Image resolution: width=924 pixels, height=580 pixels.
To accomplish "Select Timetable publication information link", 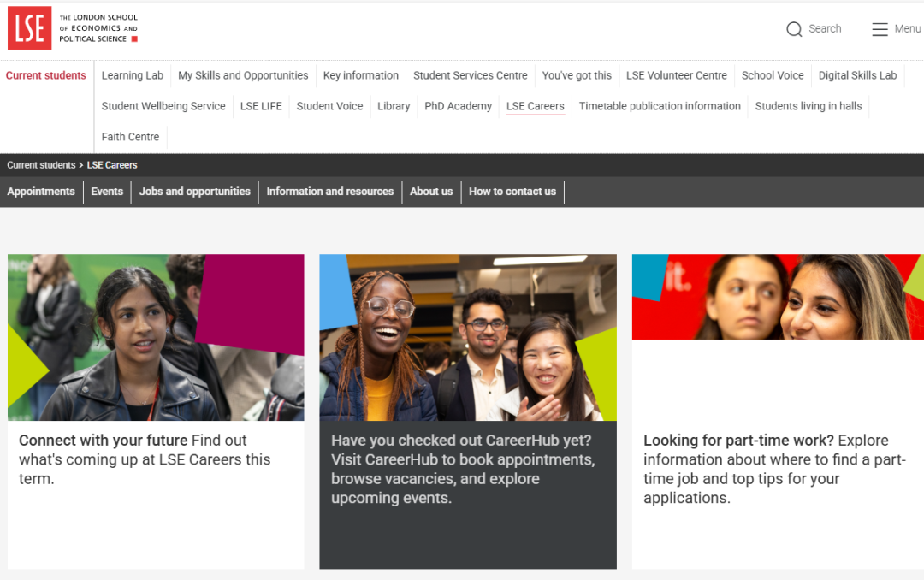I will [x=660, y=106].
